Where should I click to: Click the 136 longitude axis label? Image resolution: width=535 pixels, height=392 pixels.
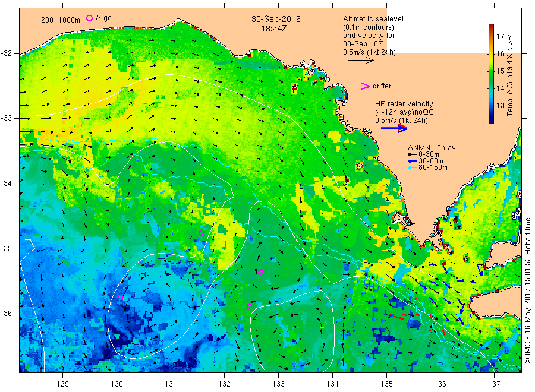point(440,384)
